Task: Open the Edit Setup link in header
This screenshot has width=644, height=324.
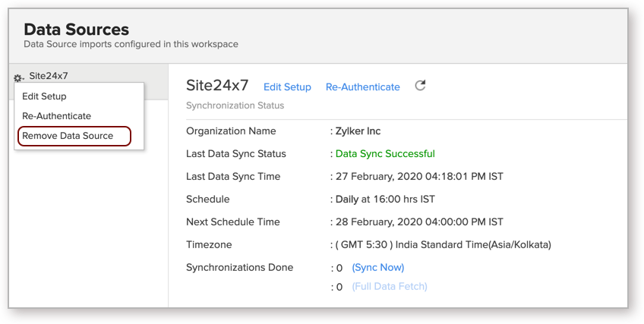Action: point(287,87)
